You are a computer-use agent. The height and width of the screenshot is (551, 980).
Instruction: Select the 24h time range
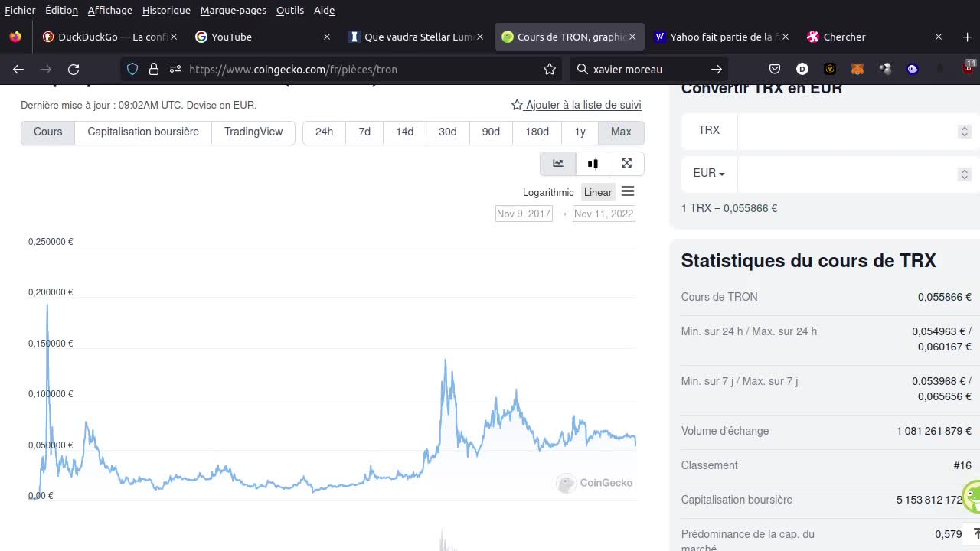point(324,132)
